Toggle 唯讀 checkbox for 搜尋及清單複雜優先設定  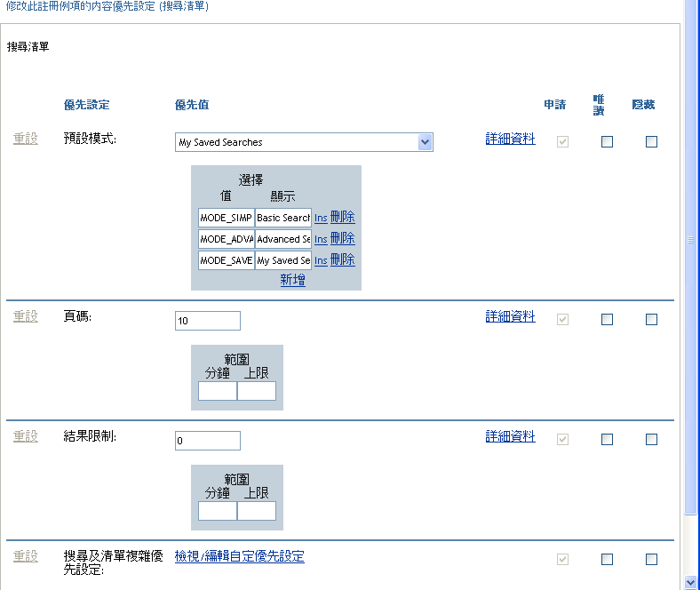click(x=607, y=559)
